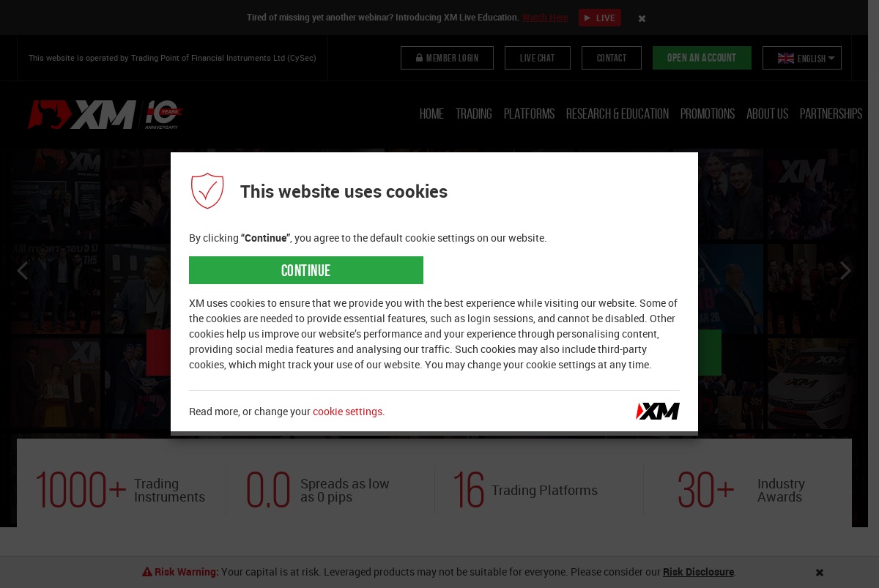Open the Research & Education menu
The image size is (879, 588).
[617, 113]
